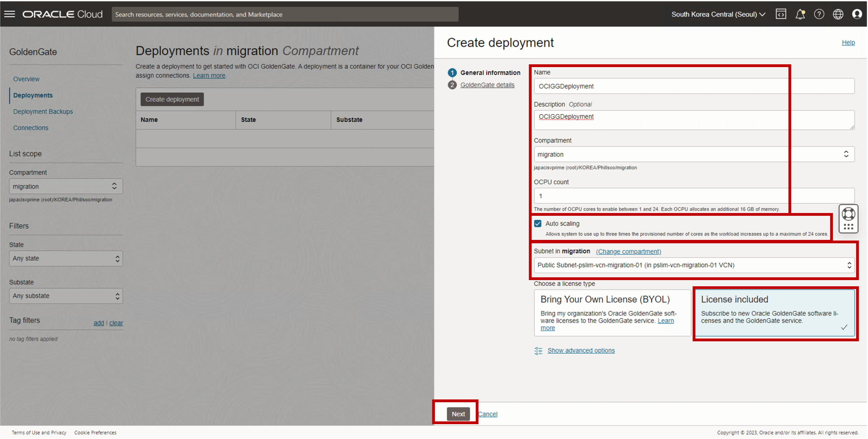Open Deployment Backups section
Image resolution: width=868 pixels, height=439 pixels.
coord(43,111)
